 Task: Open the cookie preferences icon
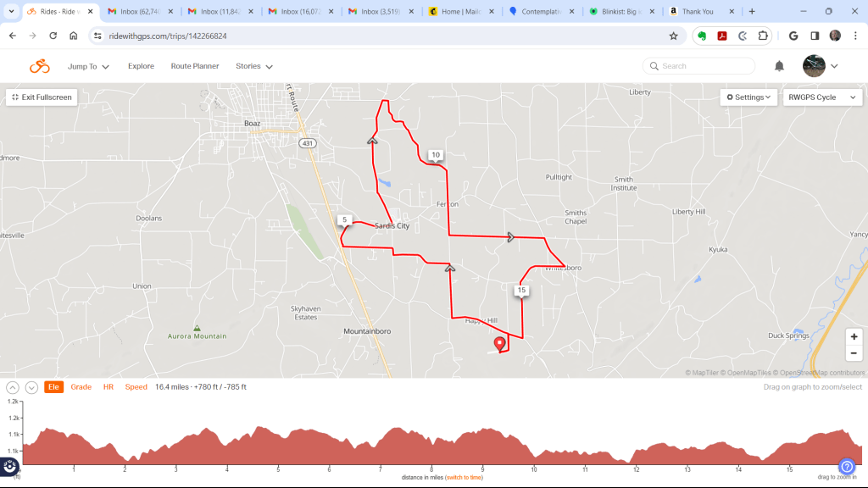pos(9,467)
